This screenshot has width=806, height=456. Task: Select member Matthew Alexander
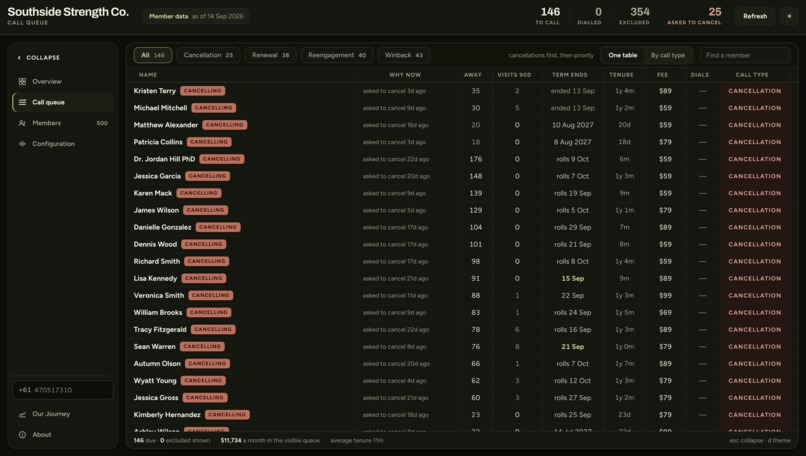166,125
